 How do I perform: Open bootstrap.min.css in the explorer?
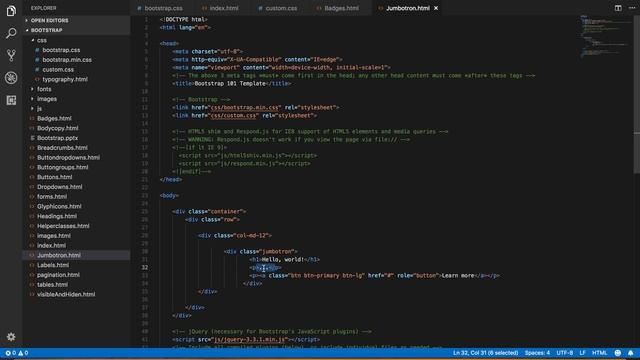(x=67, y=60)
